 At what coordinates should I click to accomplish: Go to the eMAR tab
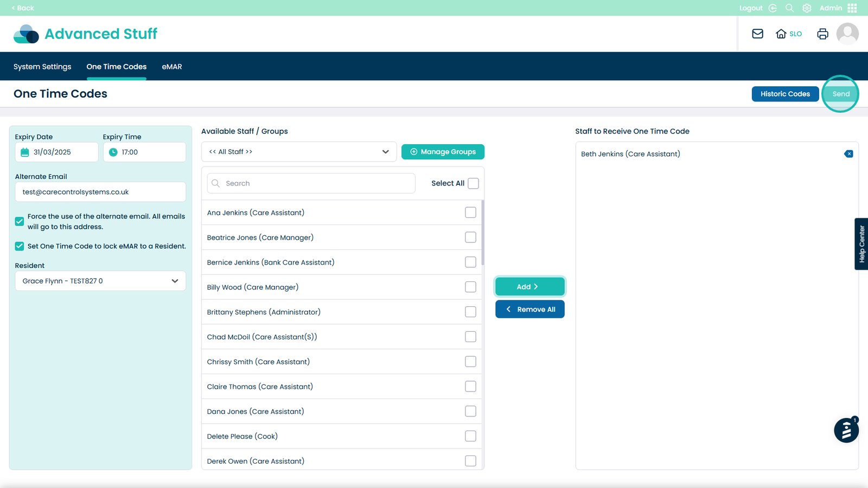click(x=172, y=67)
